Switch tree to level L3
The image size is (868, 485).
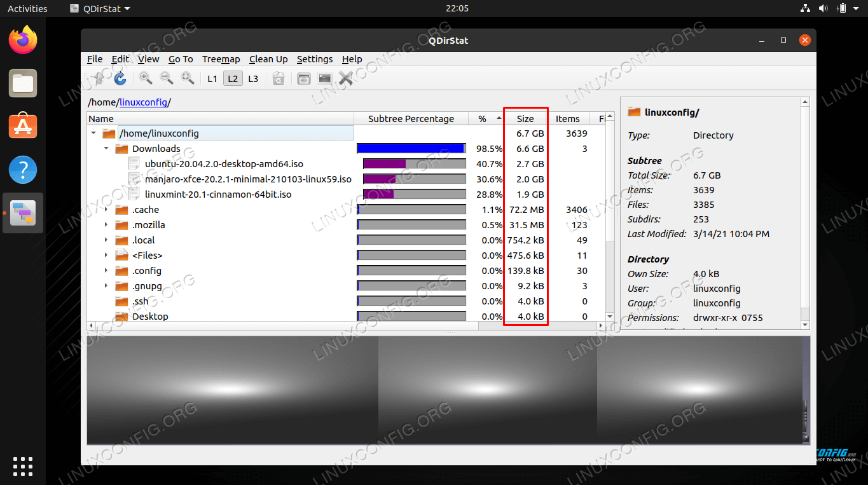(253, 78)
